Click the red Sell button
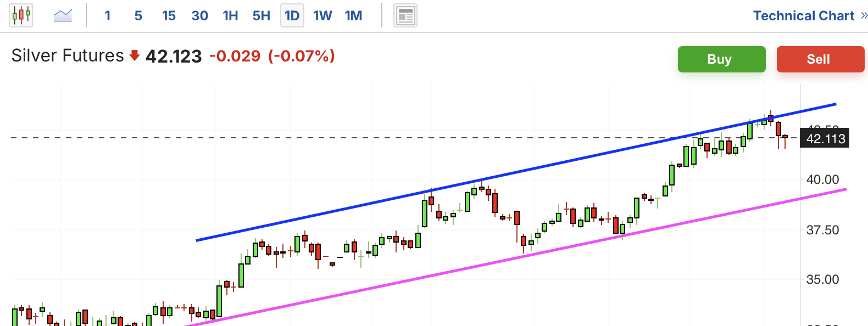 coord(820,59)
